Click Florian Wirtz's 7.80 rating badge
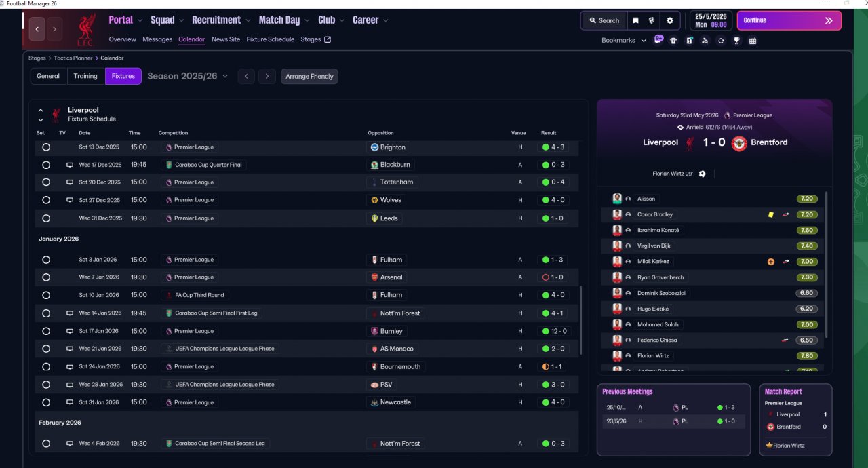Viewport: 868px width, 468px height. 806,355
